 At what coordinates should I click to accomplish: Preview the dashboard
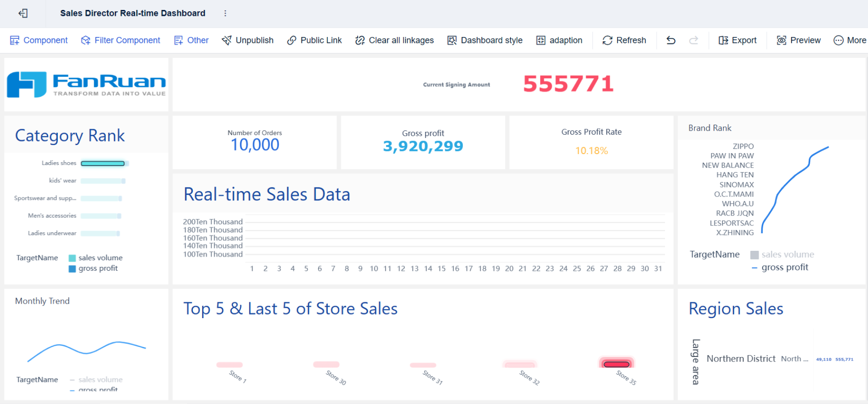tap(799, 40)
